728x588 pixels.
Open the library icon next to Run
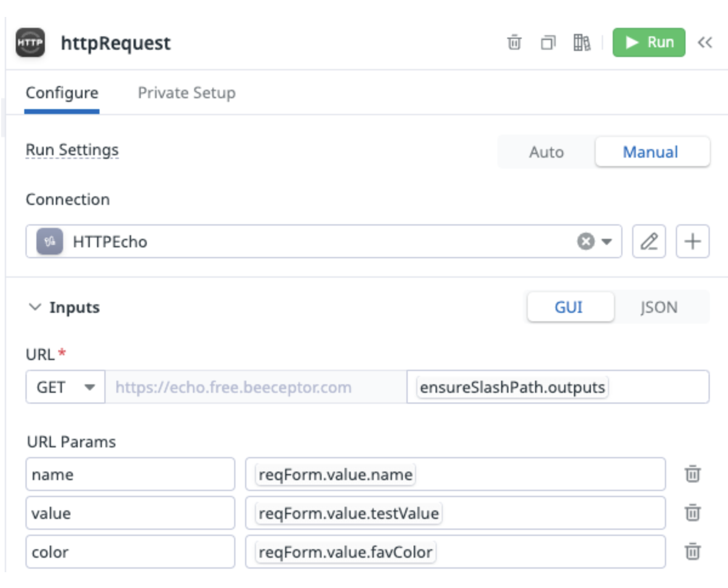tap(581, 42)
